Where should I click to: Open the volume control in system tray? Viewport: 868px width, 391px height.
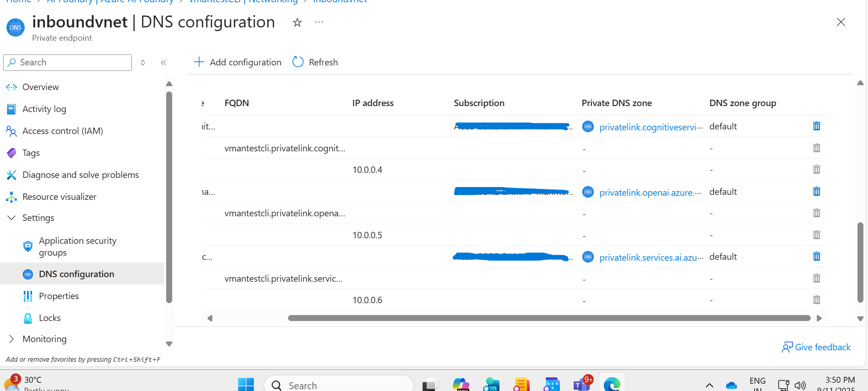click(800, 385)
